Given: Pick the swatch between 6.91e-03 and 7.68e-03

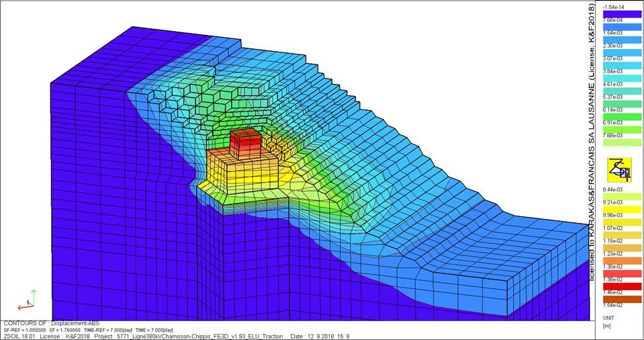Looking at the screenshot, I should 622,129.
